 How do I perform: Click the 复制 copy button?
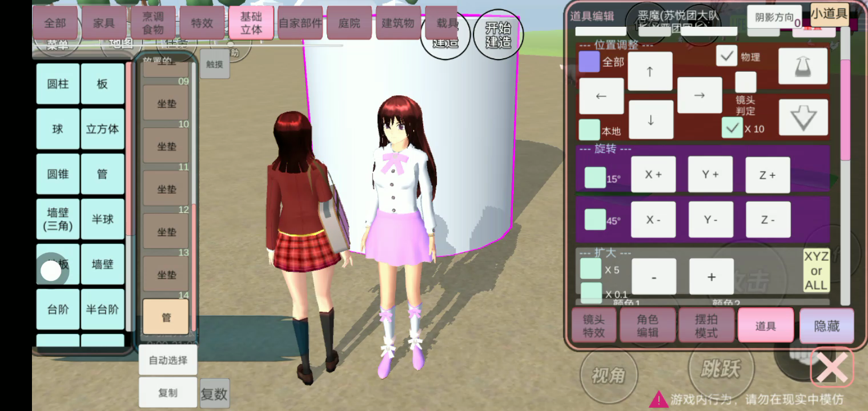click(x=168, y=393)
